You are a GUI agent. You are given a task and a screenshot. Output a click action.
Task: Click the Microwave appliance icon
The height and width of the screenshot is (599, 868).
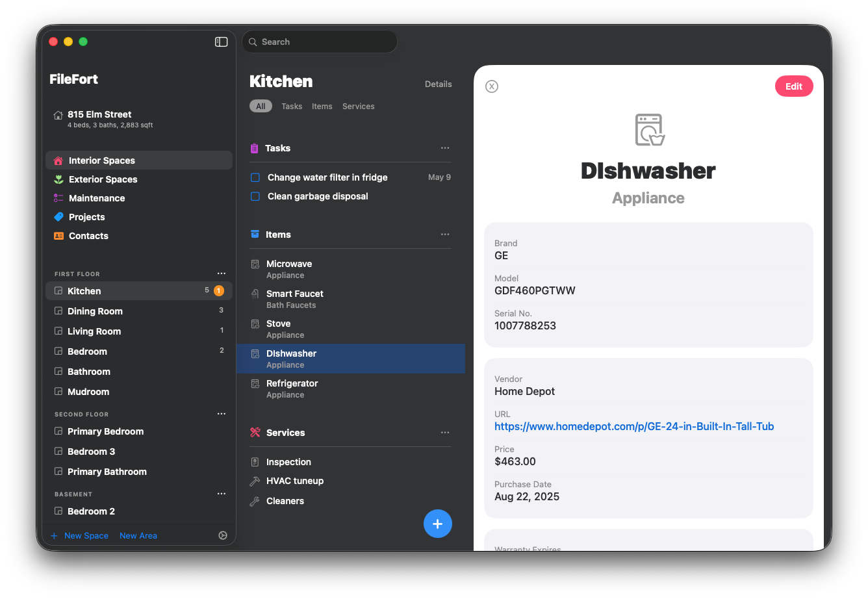click(255, 264)
